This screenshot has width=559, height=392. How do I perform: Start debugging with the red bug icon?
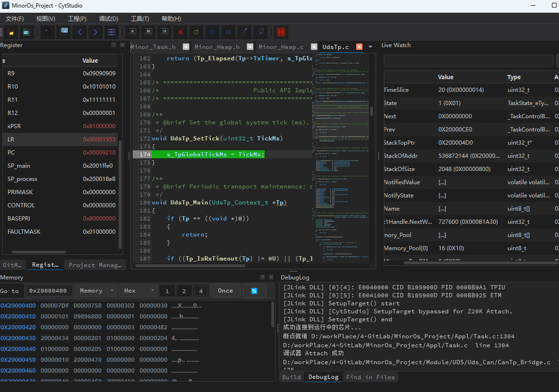[x=180, y=32]
